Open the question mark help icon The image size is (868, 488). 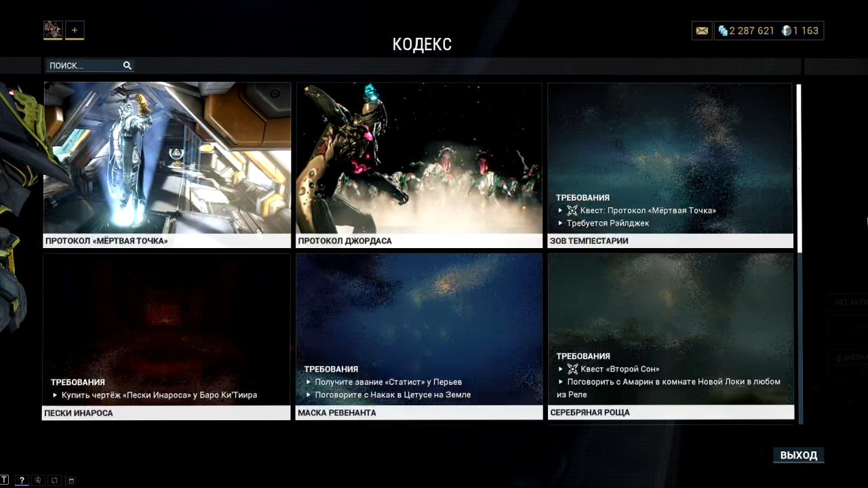pyautogui.click(x=22, y=480)
